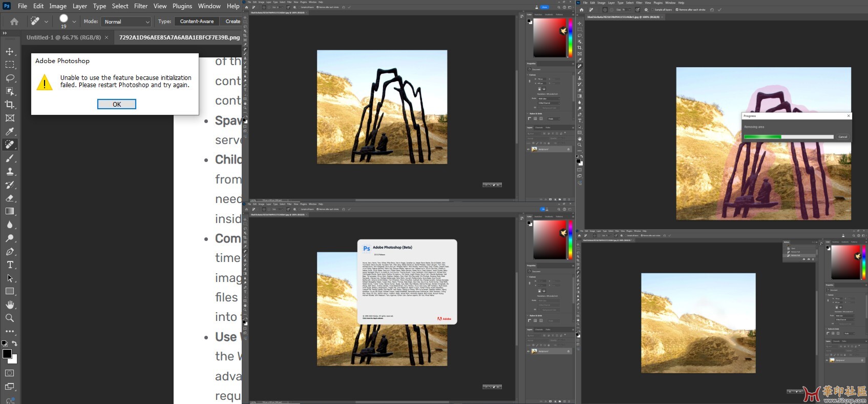Swap foreground and background colors arrow
The height and width of the screenshot is (404, 868).
click(15, 344)
